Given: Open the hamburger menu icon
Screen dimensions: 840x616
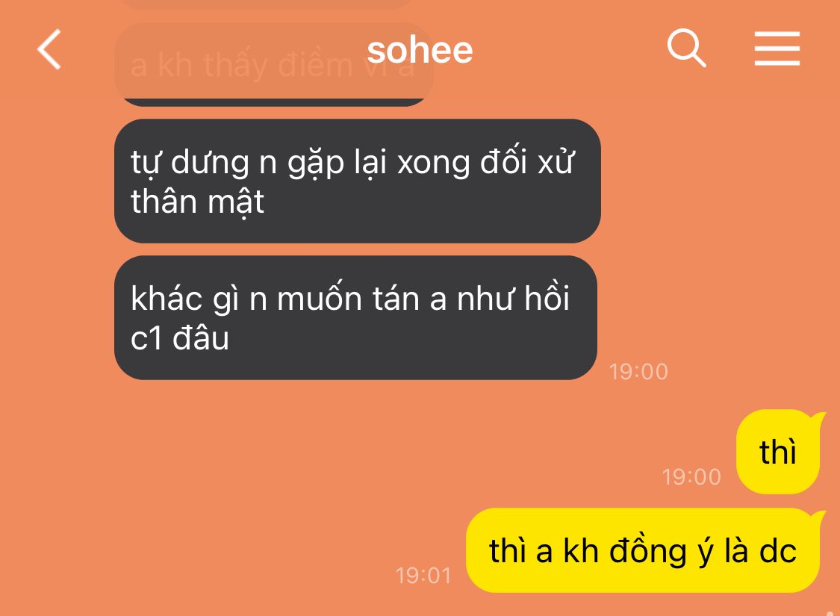Looking at the screenshot, I should click(x=777, y=49).
